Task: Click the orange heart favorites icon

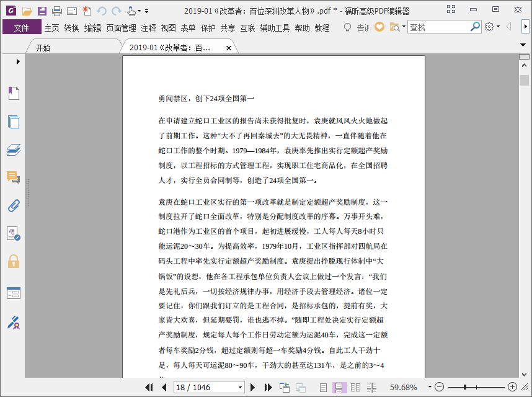Action: pyautogui.click(x=379, y=27)
